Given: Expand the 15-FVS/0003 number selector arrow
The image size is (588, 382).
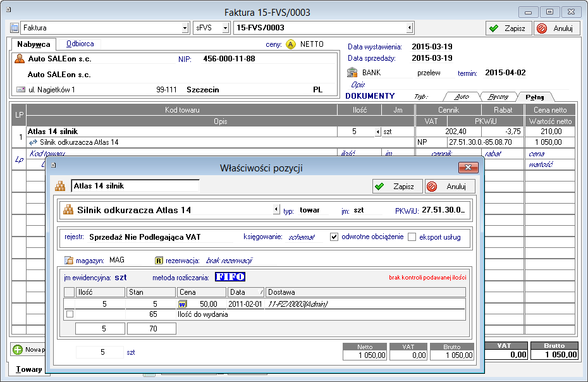Looking at the screenshot, I should coord(410,27).
